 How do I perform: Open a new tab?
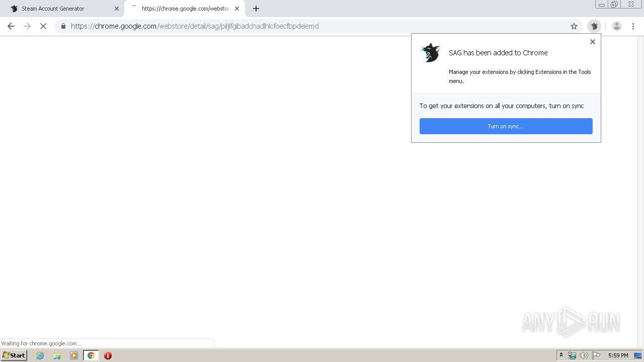coord(256,9)
